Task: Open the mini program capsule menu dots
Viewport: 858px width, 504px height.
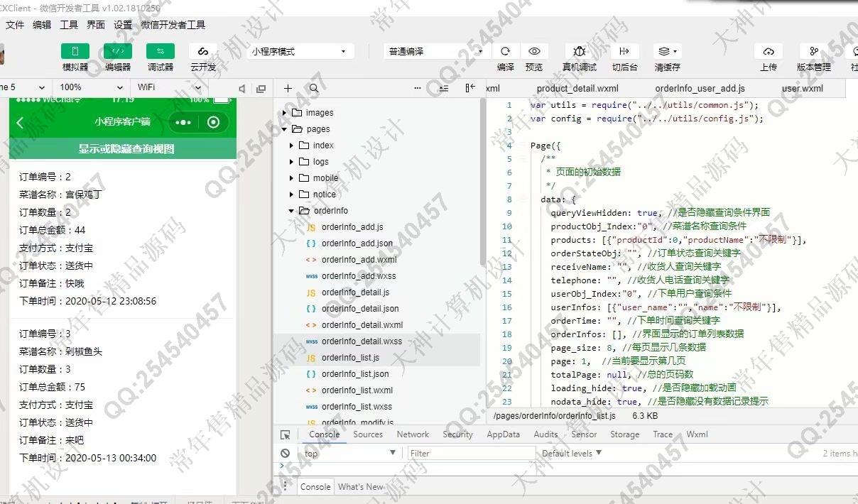Action: click(x=183, y=122)
